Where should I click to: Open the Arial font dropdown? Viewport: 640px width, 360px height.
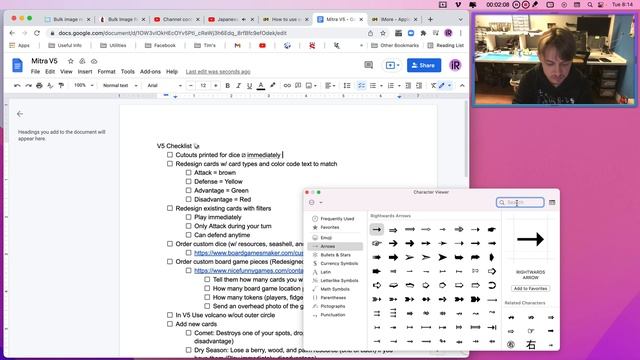[164, 86]
